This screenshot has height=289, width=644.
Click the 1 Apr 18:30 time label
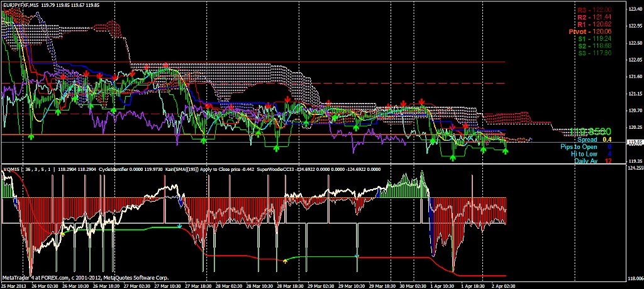(x=474, y=286)
